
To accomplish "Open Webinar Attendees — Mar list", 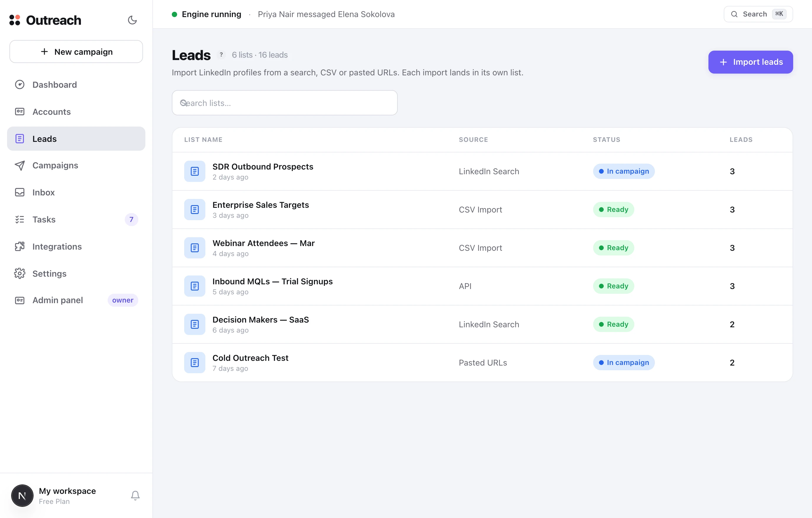I will tap(482, 248).
